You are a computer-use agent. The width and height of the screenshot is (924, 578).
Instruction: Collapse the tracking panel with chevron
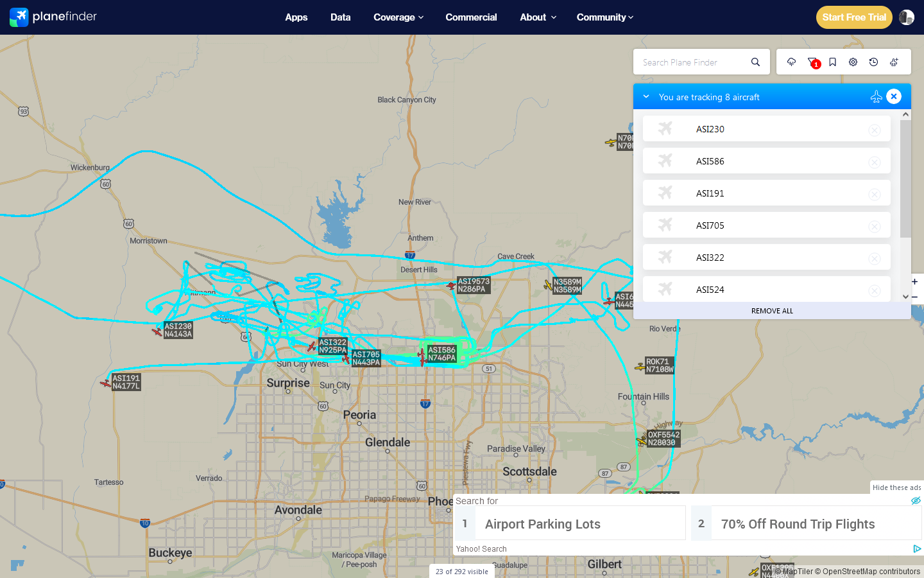click(x=646, y=96)
